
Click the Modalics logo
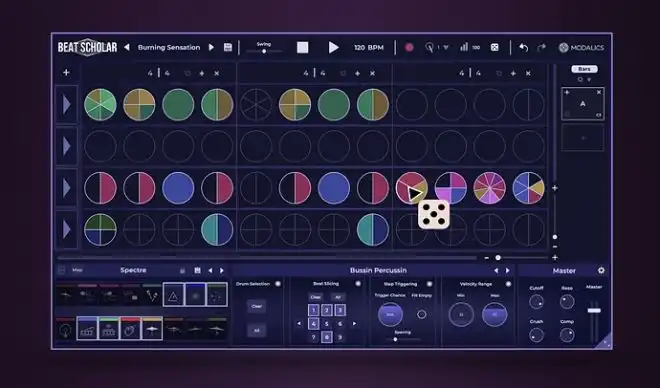coord(581,48)
